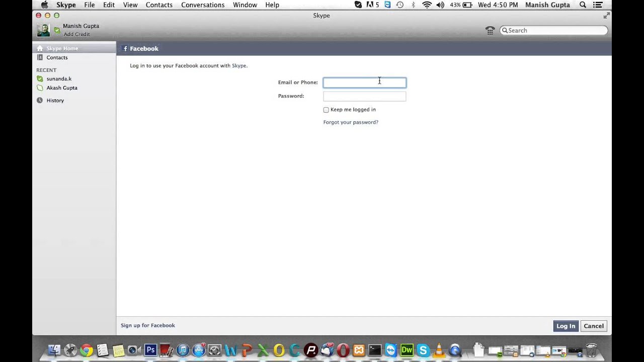Select Contacts in the sidebar

[74, 57]
